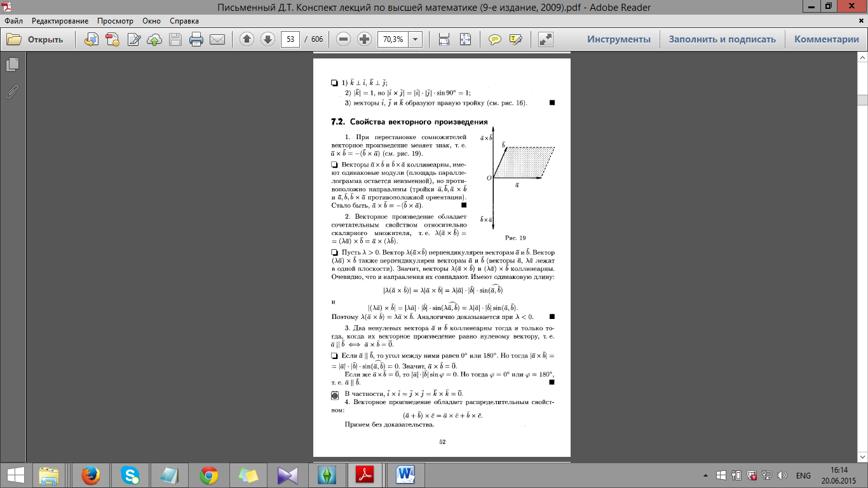Click the ENG language indicator
This screenshot has width=868, height=488.
point(803,475)
